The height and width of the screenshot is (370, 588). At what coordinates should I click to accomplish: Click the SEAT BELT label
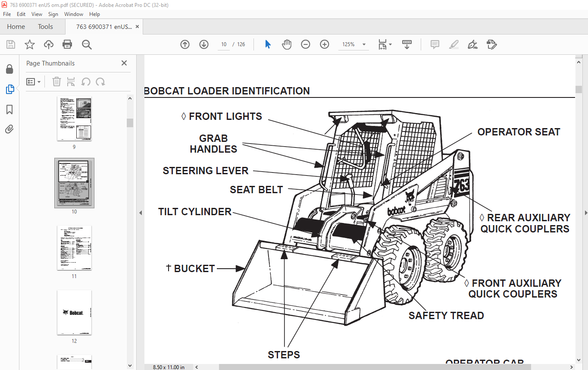256,190
